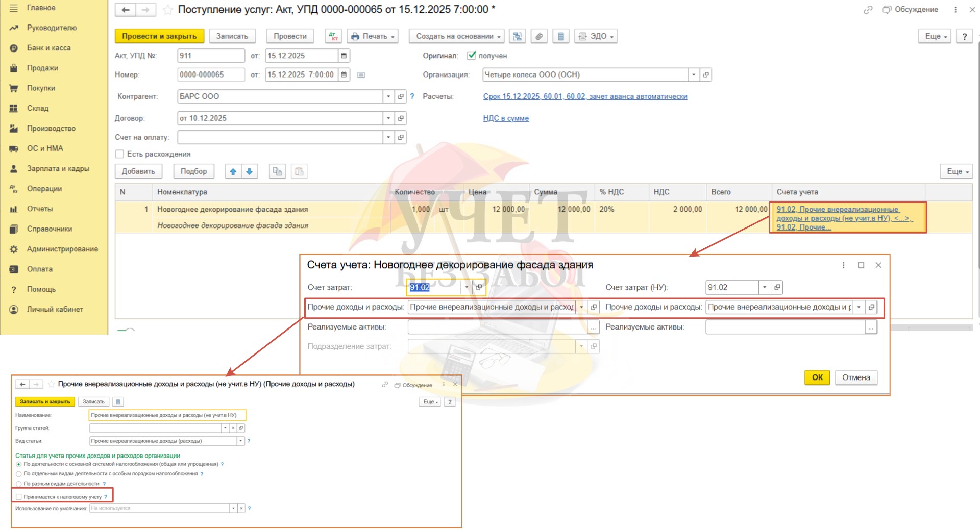Expand Создать на основании dropdown

457,36
